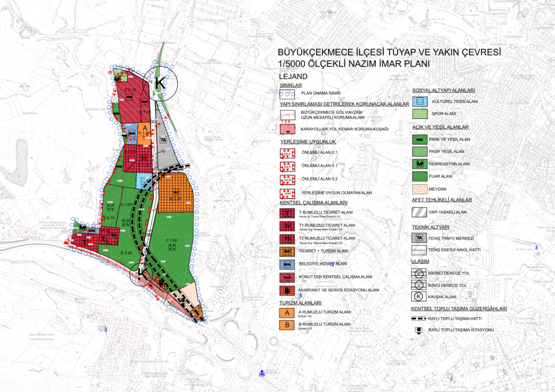The image size is (555, 392).
Task: Click the Kavşak Alanı K symbol in legend
Action: pos(420,297)
